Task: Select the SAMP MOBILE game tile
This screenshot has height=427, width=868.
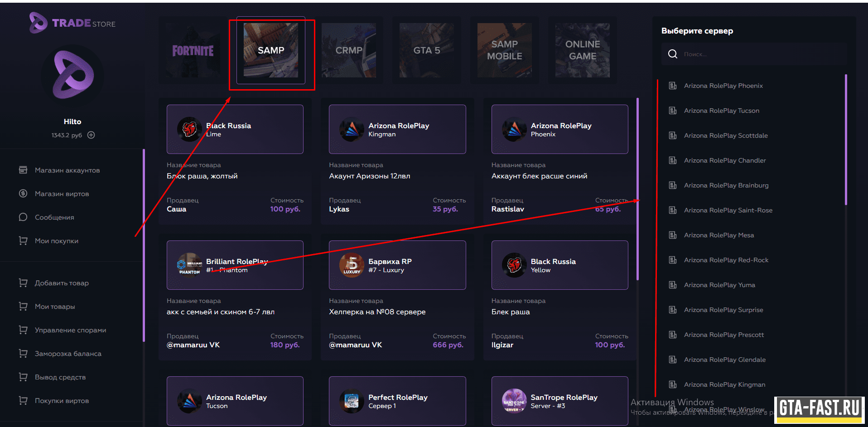Action: click(505, 50)
